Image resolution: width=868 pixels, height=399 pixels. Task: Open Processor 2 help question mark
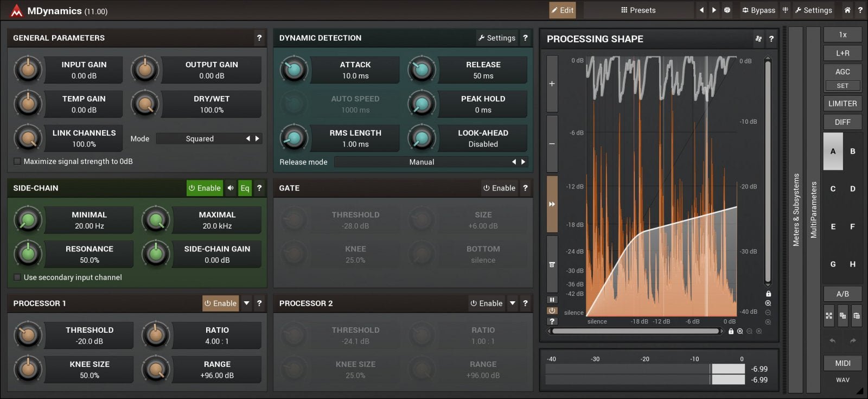pyautogui.click(x=525, y=303)
